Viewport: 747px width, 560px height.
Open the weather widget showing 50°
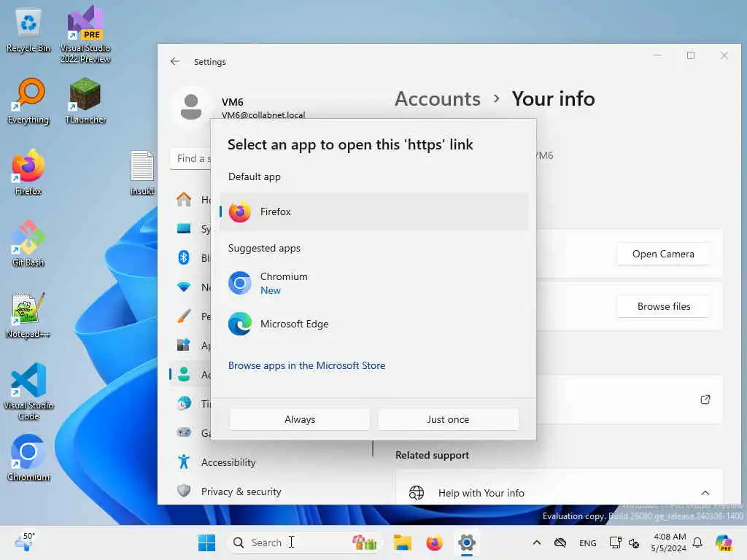[25, 542]
